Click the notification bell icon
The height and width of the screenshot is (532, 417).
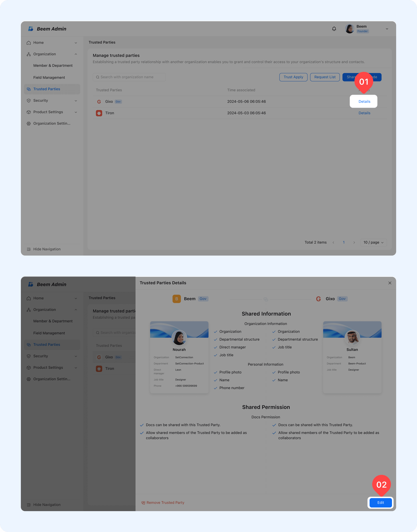(x=334, y=29)
